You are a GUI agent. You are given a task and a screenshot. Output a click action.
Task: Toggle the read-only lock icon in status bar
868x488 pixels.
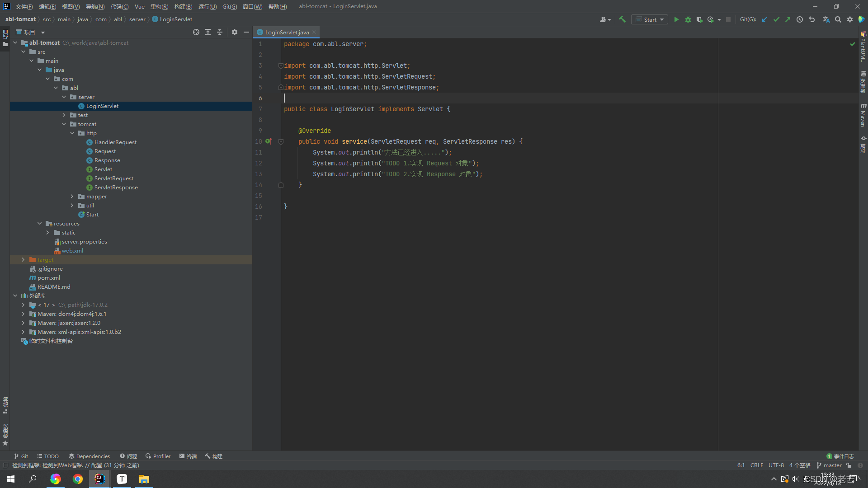(849, 465)
